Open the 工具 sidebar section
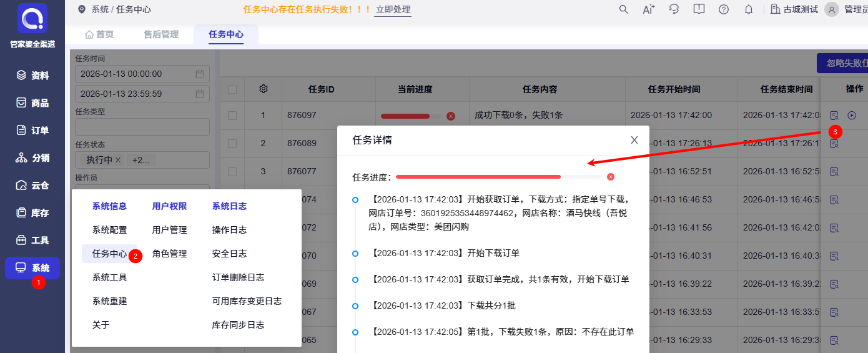The height and width of the screenshot is (353, 868). click(x=32, y=240)
